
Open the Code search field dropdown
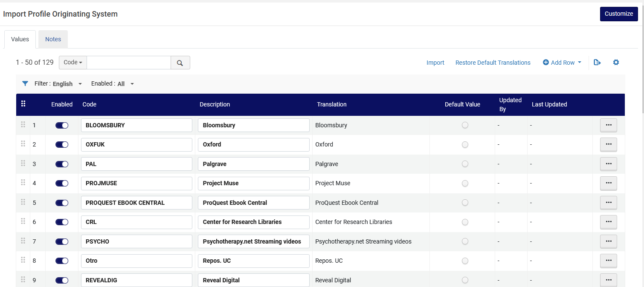click(x=73, y=63)
